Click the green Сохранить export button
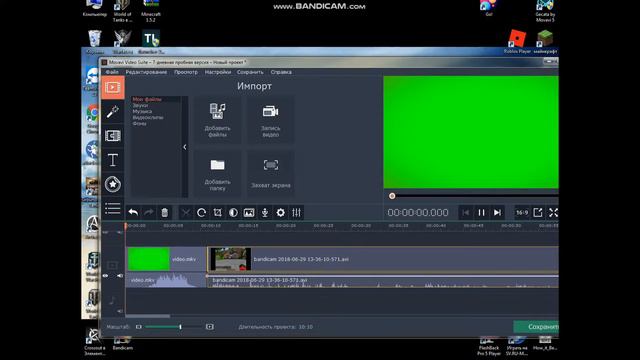This screenshot has height=360, width=640. pyautogui.click(x=536, y=327)
